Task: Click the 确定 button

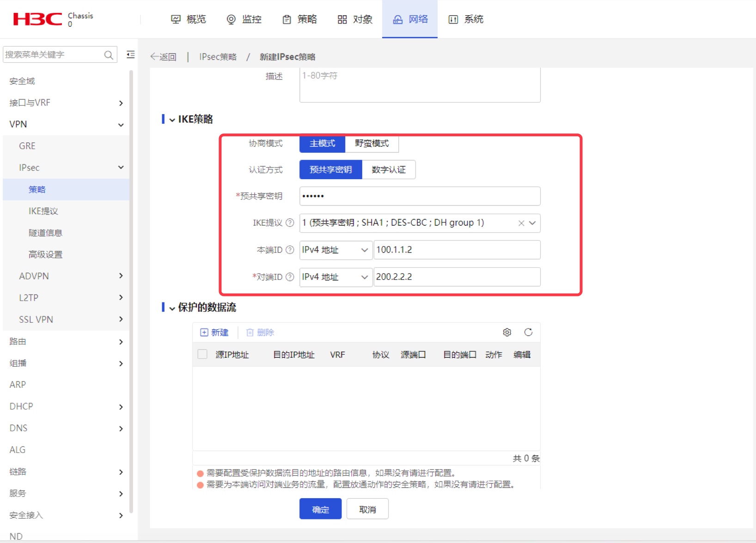Action: [x=320, y=509]
